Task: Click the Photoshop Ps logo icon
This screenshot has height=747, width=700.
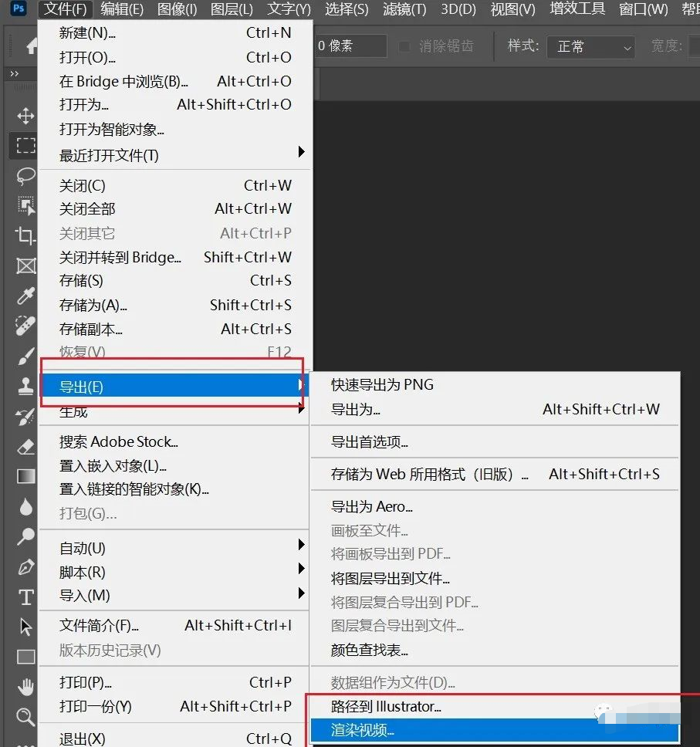Action: (x=19, y=8)
